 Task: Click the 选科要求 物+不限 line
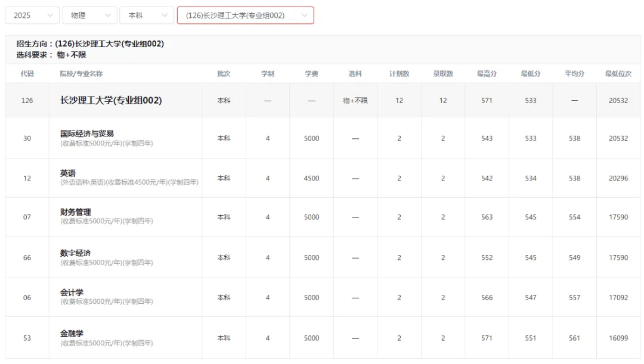click(x=51, y=55)
